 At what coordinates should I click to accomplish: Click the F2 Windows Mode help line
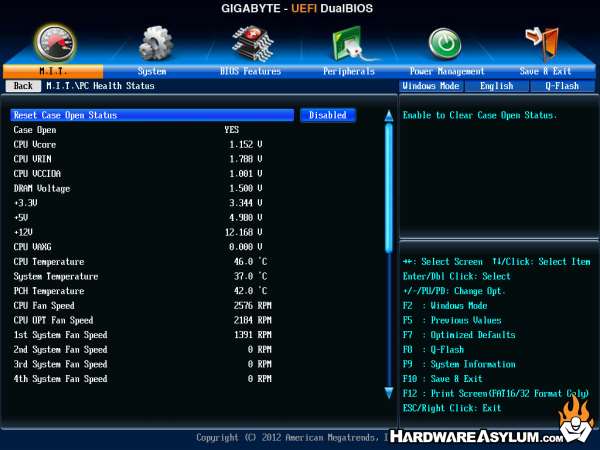[x=445, y=306]
